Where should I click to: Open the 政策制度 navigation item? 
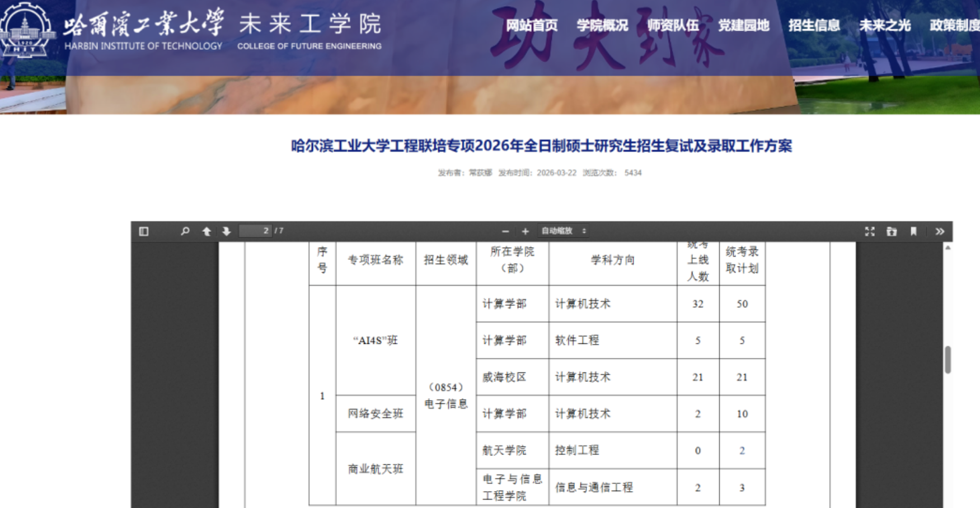(954, 25)
